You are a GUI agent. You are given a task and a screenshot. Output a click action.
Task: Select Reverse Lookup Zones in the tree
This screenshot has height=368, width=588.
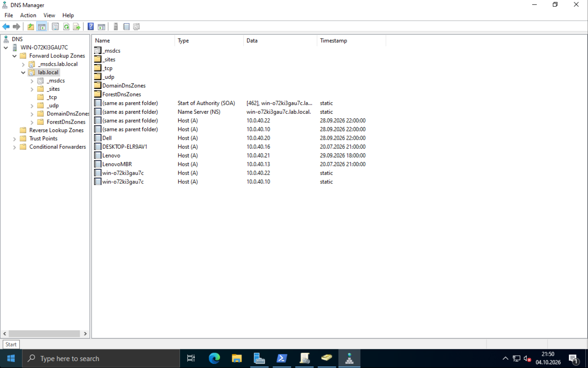56,130
